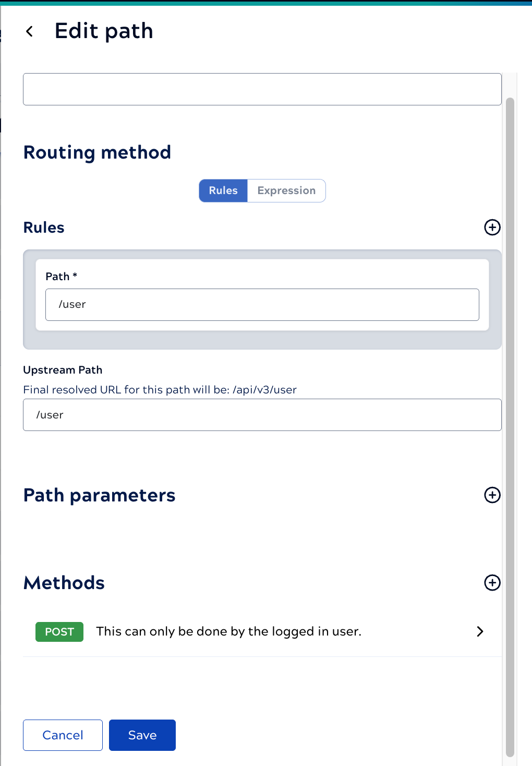This screenshot has width=532, height=766.
Task: Toggle routing method to Expression
Action: click(x=286, y=190)
